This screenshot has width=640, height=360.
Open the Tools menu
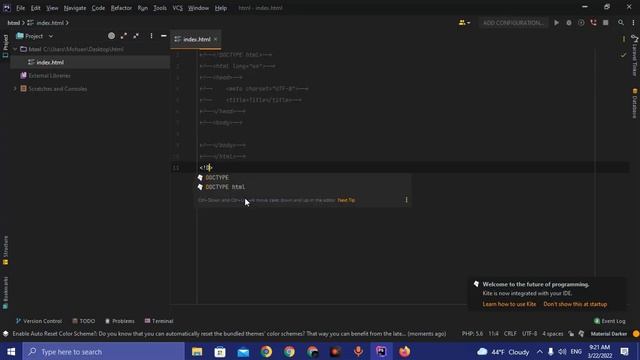point(160,8)
